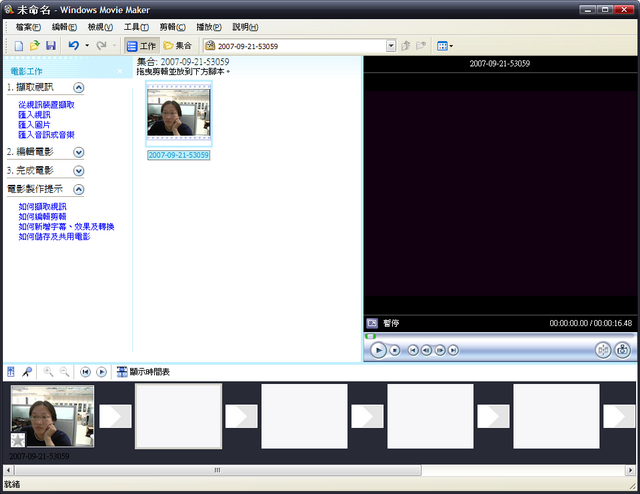Open the undo history dropdown arrow
640x494 pixels.
(87, 46)
